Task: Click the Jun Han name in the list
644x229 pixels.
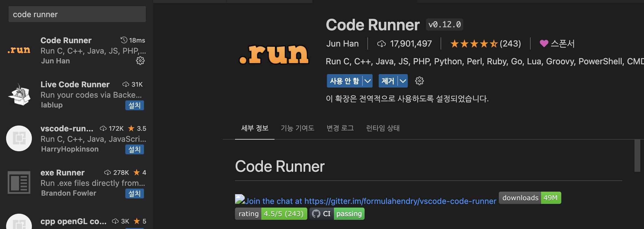Action: pos(55,61)
